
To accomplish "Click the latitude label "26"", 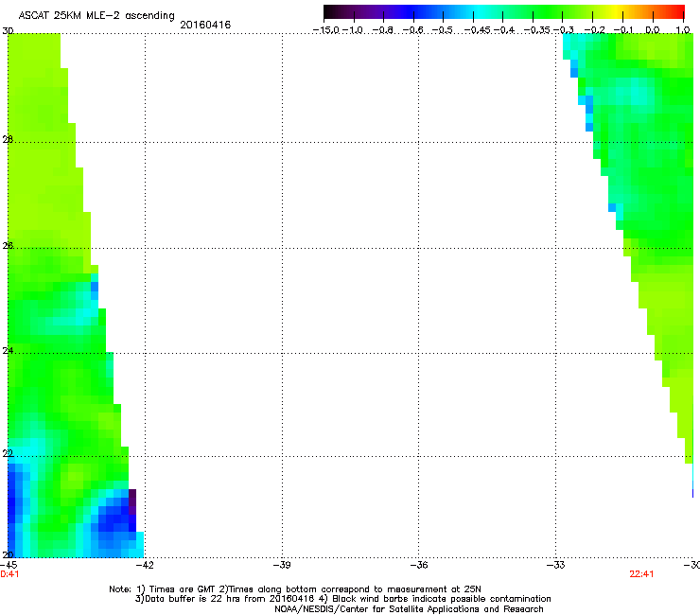I will [8, 245].
